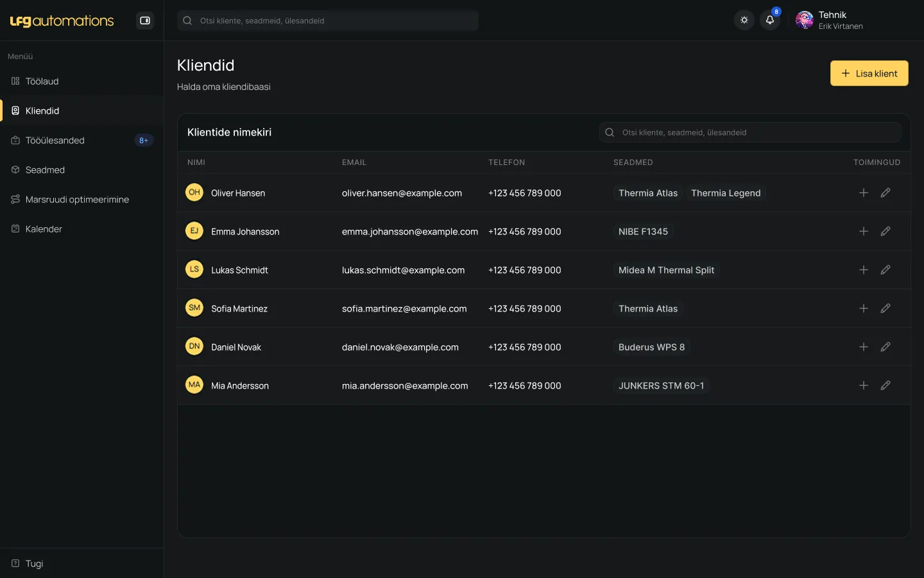Click the TELEFON column header
Screen dimensions: 924x578
(x=506, y=162)
